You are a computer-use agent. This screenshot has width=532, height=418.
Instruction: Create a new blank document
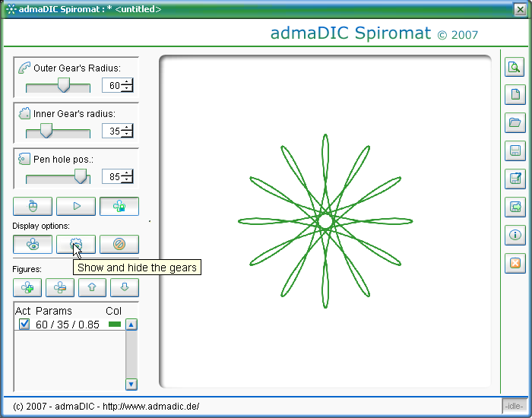point(515,94)
